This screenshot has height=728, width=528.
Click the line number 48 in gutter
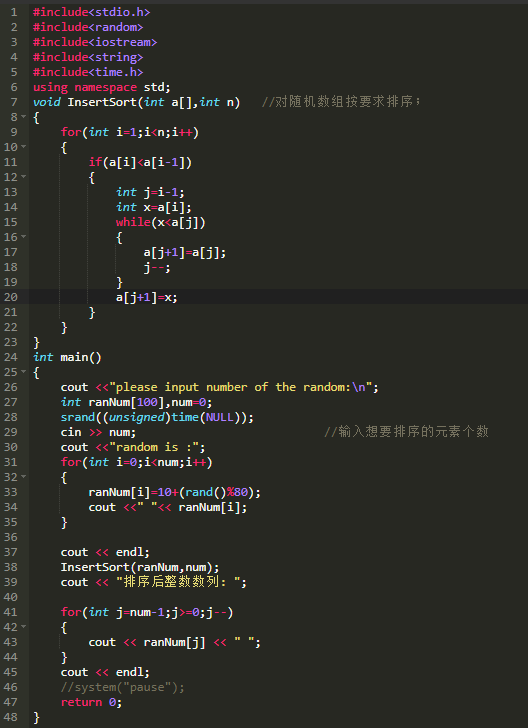click(10, 717)
